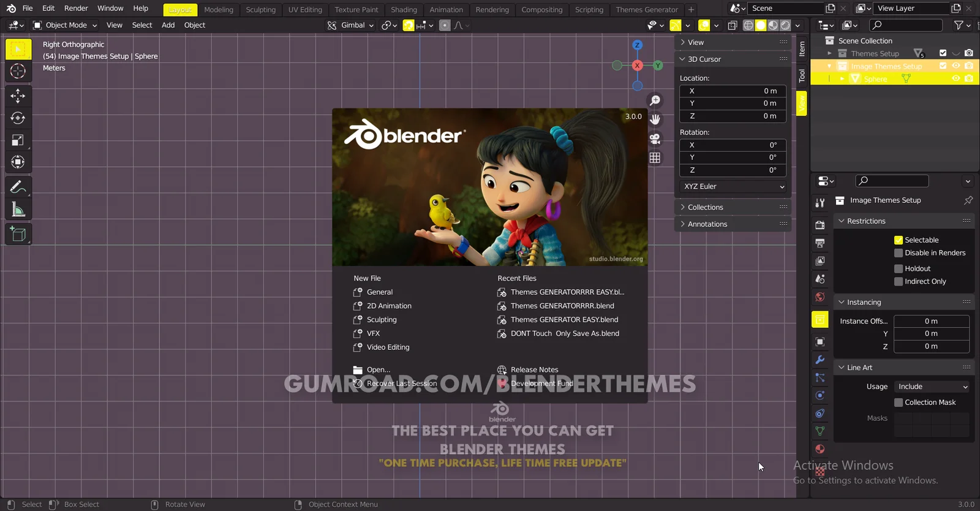Viewport: 980px width, 511px height.
Task: Open XYZ Euler rotation mode dropdown
Action: (733, 186)
